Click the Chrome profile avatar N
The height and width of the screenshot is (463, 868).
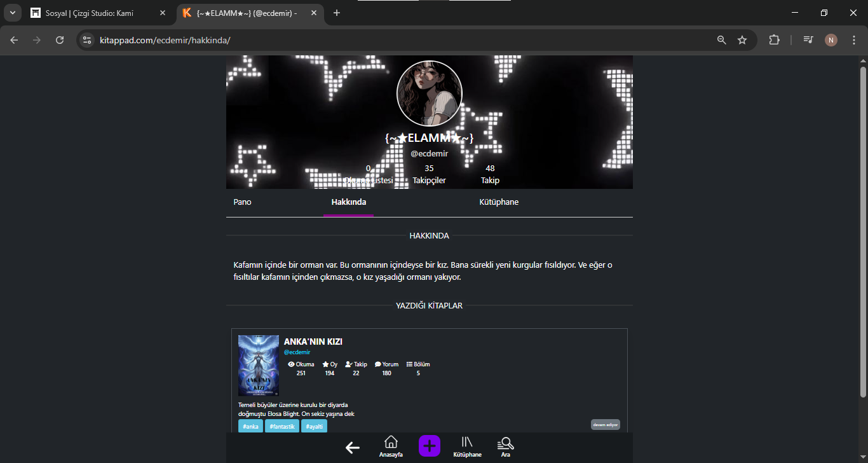831,40
